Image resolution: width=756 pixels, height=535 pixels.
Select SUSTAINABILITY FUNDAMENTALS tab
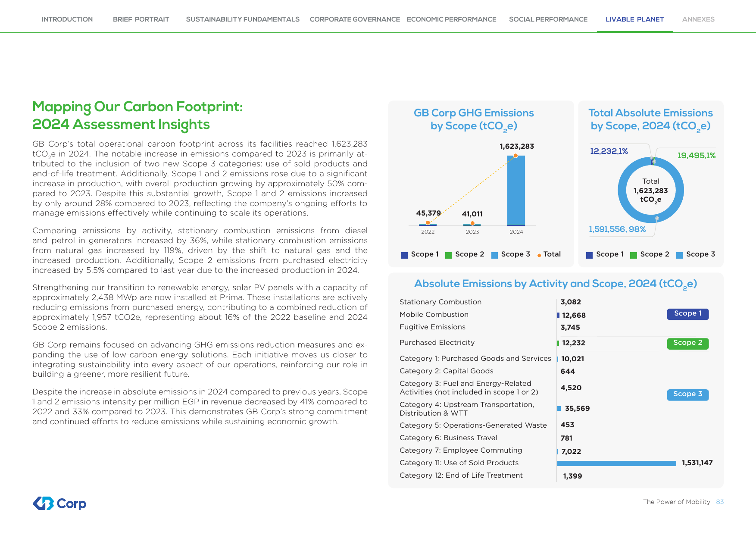[x=243, y=19]
